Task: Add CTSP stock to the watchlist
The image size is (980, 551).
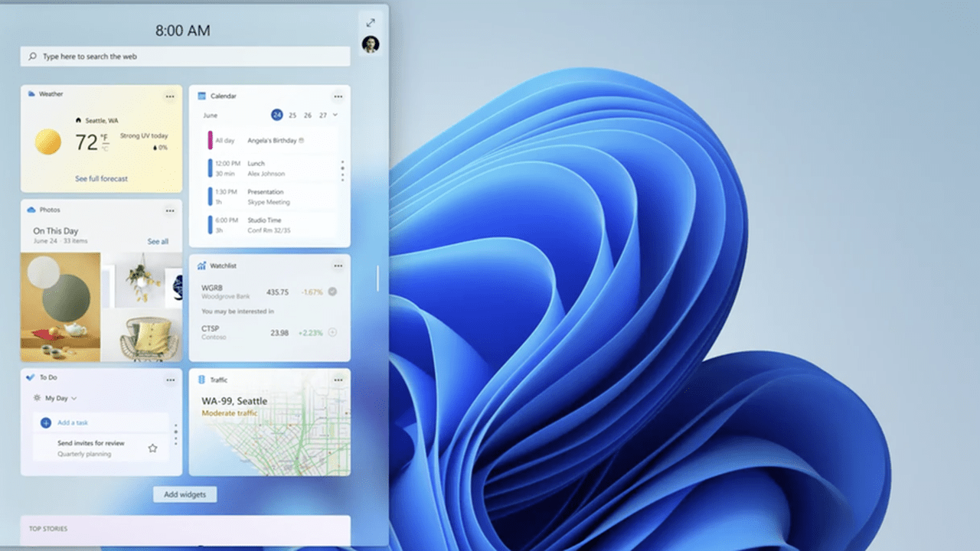Action: pos(332,332)
